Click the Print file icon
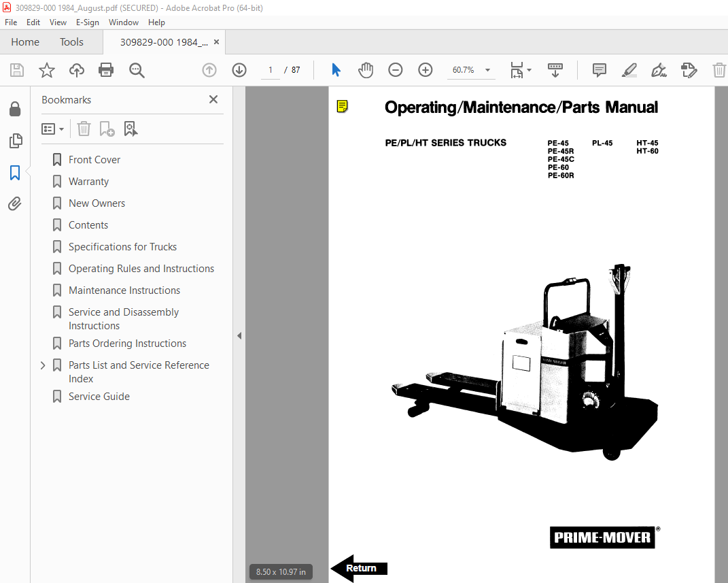The image size is (728, 583). click(x=106, y=70)
